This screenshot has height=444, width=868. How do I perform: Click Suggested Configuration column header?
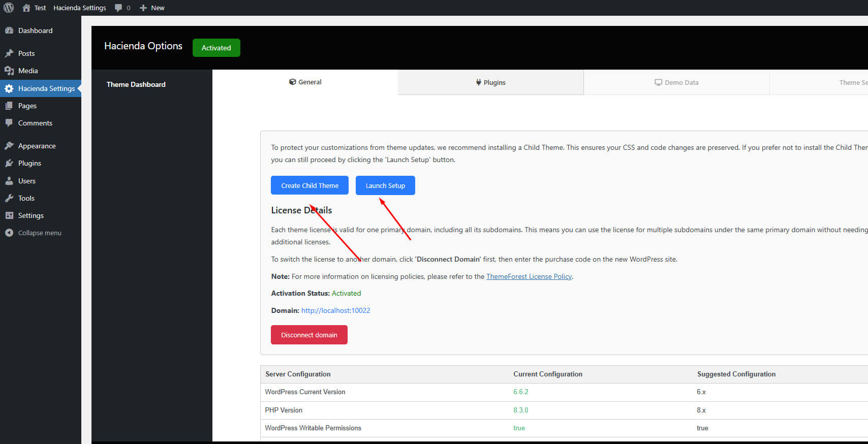[x=736, y=374]
